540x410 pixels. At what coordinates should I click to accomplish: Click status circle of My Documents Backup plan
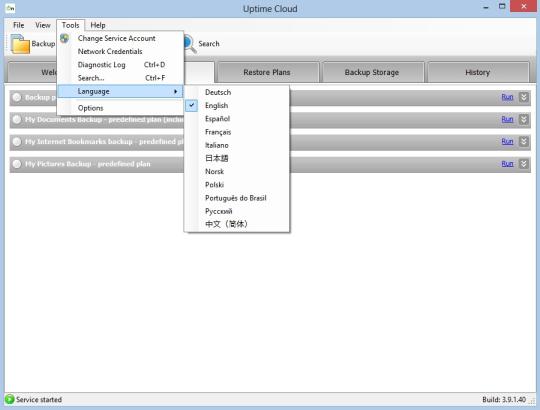(17, 119)
